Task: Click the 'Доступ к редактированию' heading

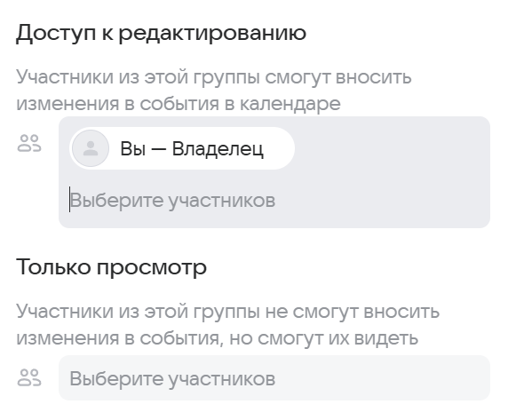Action: pyautogui.click(x=161, y=34)
